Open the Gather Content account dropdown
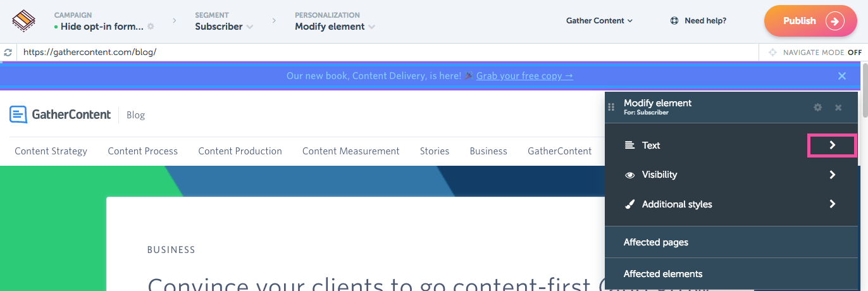Screen dimensions: 868x291 599,21
